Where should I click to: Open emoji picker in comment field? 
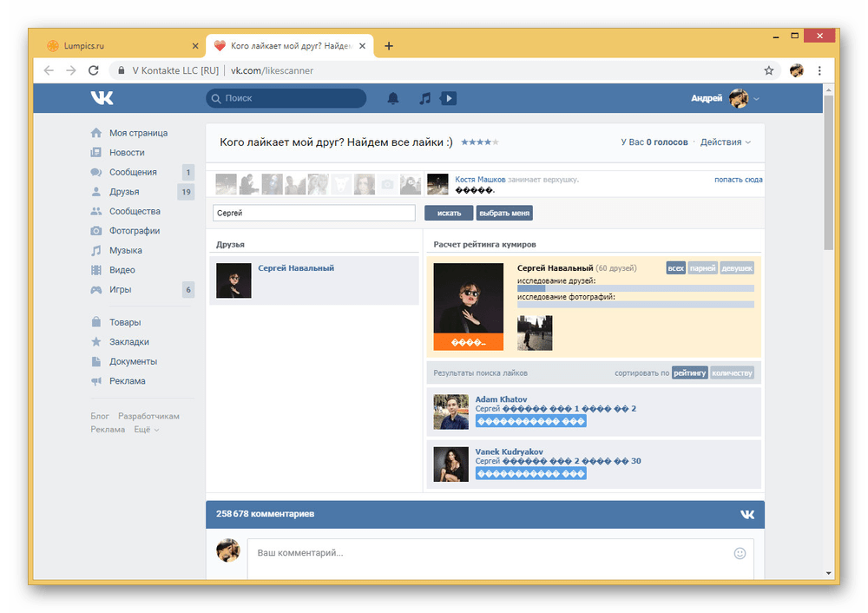point(740,552)
